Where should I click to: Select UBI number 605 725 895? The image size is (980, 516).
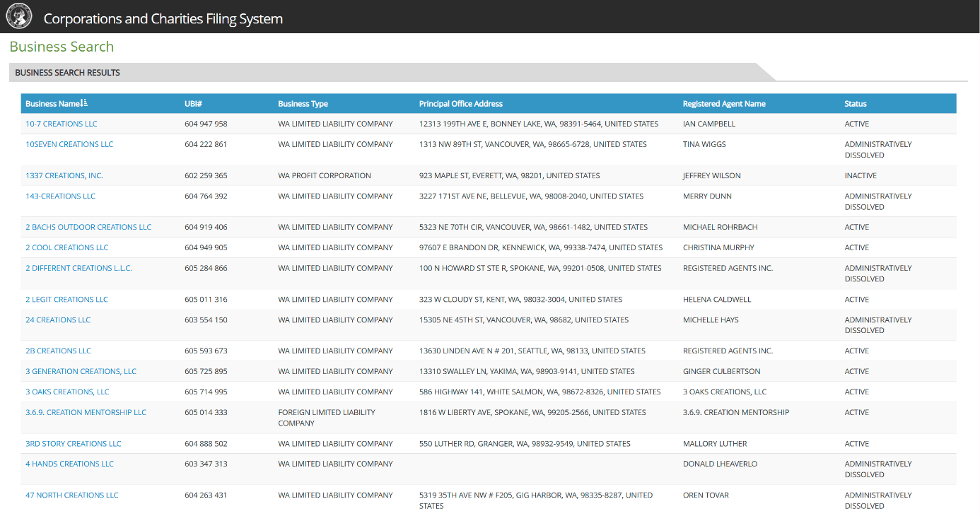pyautogui.click(x=206, y=371)
